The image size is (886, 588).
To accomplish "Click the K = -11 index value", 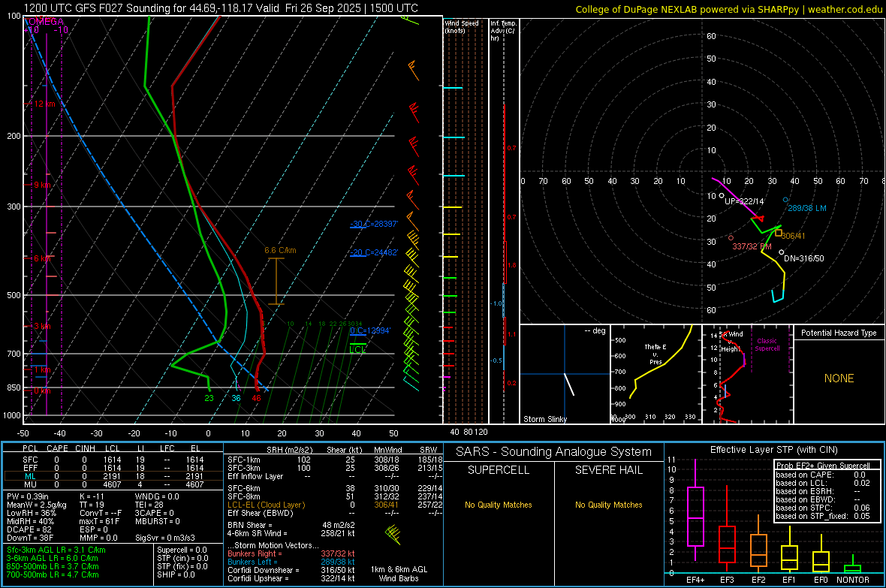I will [x=92, y=496].
